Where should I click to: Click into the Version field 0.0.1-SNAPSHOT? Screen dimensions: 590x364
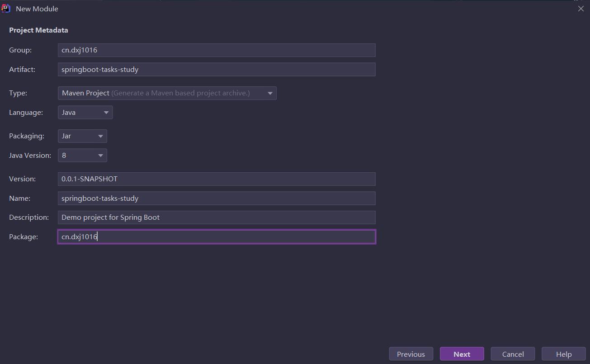[217, 179]
